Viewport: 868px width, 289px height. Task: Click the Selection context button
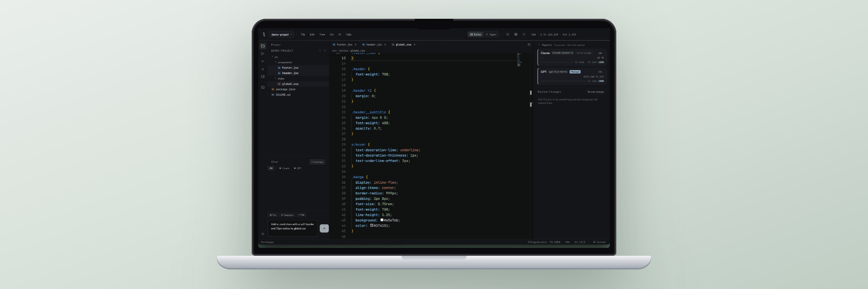287,215
